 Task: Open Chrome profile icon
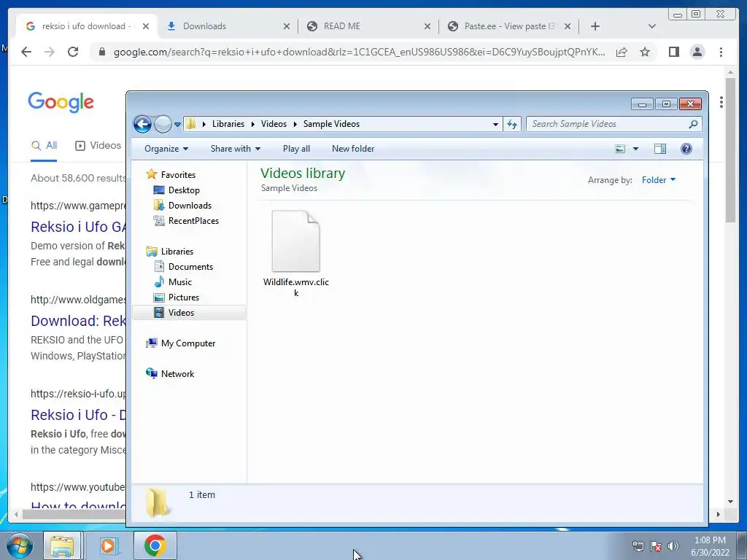click(x=697, y=52)
